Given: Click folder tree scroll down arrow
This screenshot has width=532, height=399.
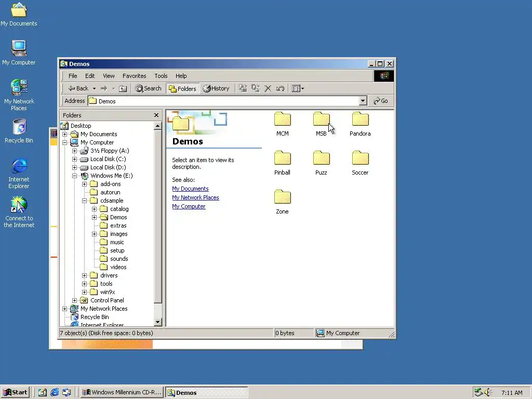Looking at the screenshot, I should tap(157, 322).
